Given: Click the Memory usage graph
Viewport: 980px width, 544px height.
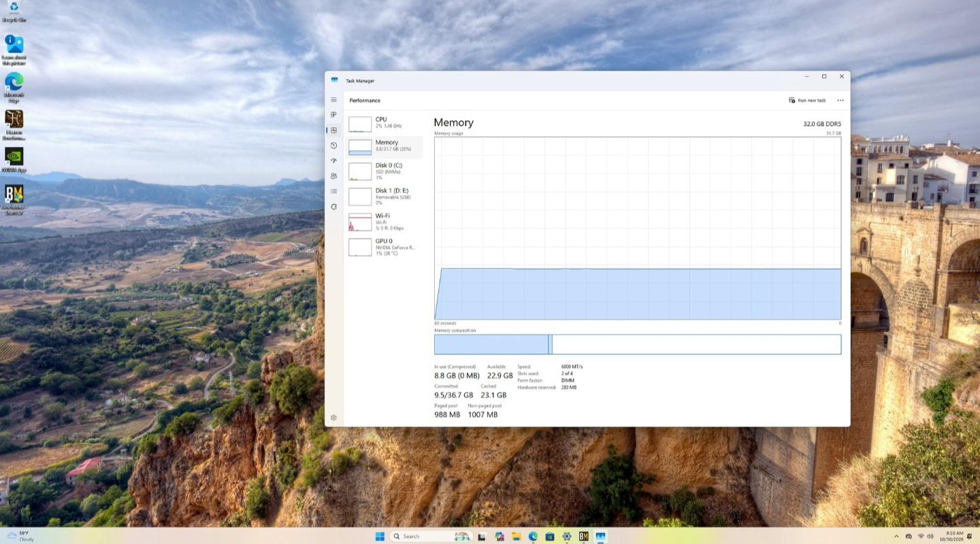Looking at the screenshot, I should [x=638, y=228].
